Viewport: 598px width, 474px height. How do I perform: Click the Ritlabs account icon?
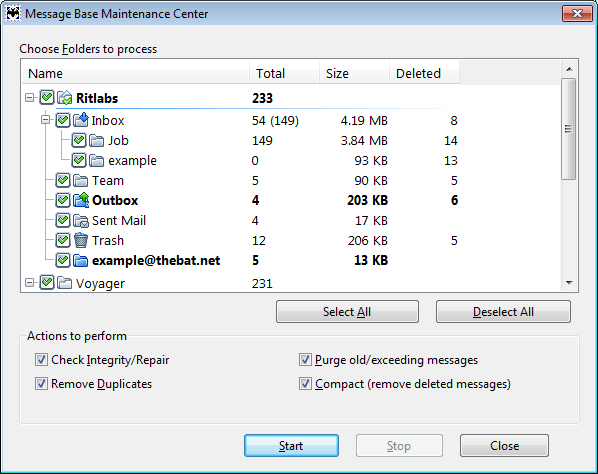pos(64,98)
